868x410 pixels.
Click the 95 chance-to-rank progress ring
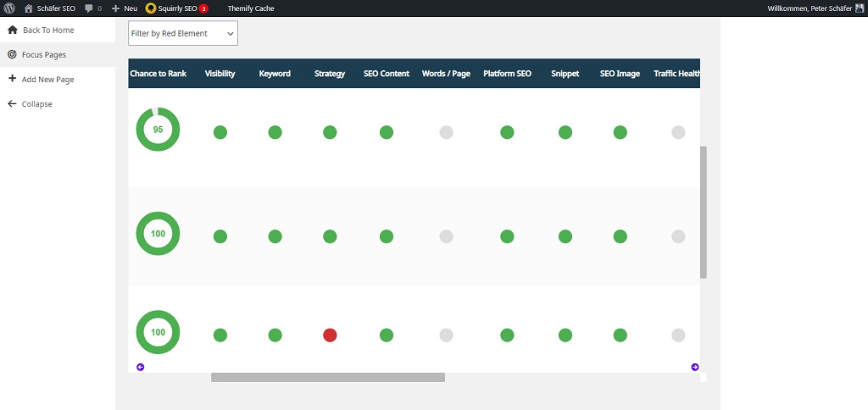tap(158, 130)
